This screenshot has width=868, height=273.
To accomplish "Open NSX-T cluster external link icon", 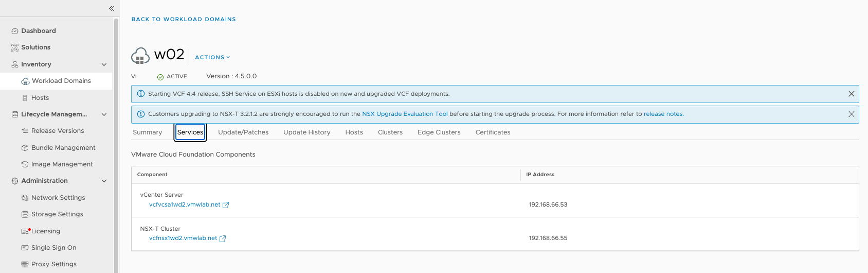I will tap(223, 238).
